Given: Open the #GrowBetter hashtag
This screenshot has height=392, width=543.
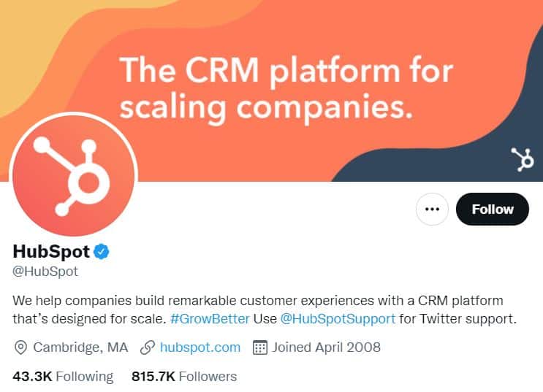Looking at the screenshot, I should point(210,318).
